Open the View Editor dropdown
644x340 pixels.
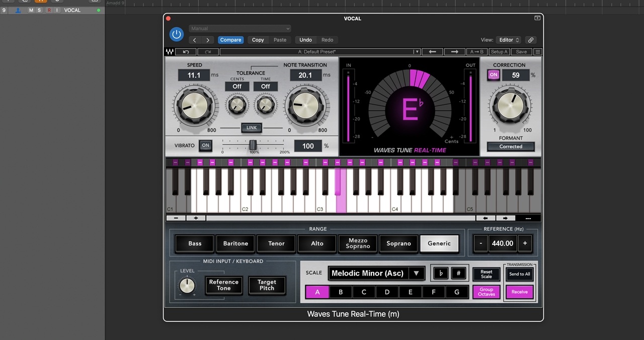click(x=508, y=40)
